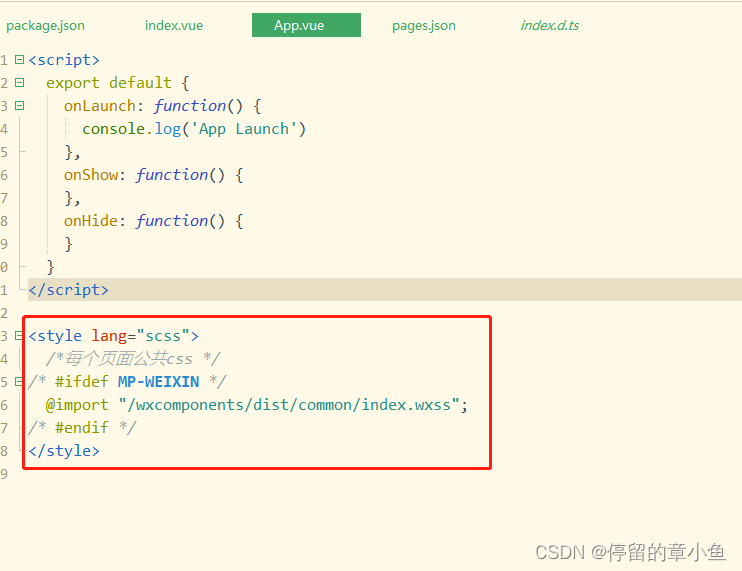Switch to the package.json tab

(45, 26)
